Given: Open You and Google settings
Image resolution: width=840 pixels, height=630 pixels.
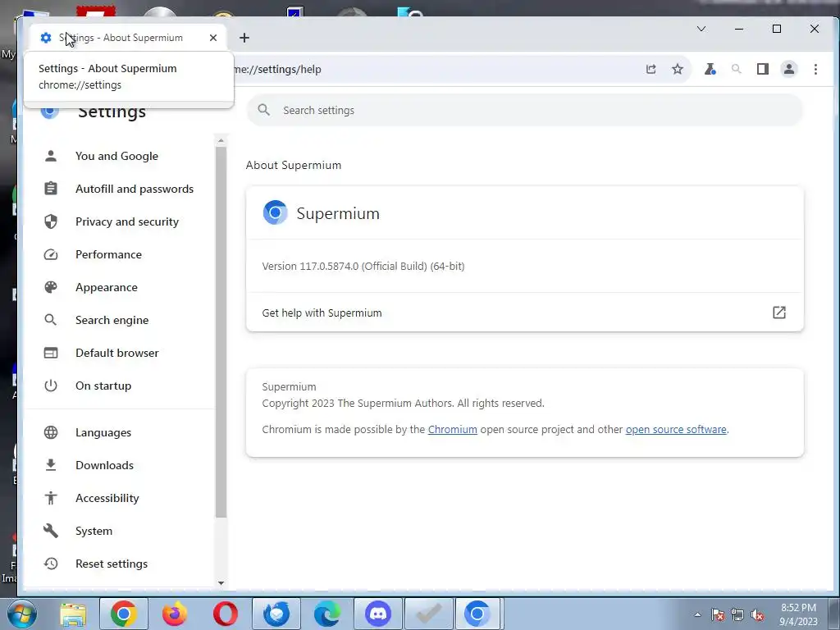Looking at the screenshot, I should pyautogui.click(x=116, y=156).
